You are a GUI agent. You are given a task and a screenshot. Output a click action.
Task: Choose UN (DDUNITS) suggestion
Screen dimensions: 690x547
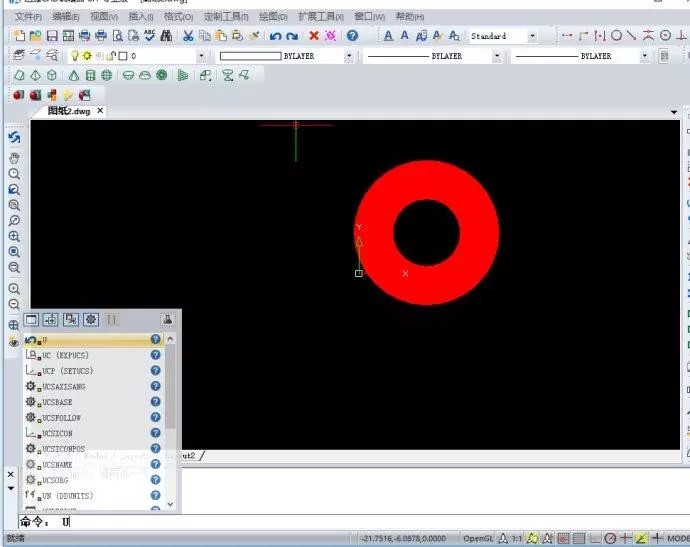click(x=93, y=496)
